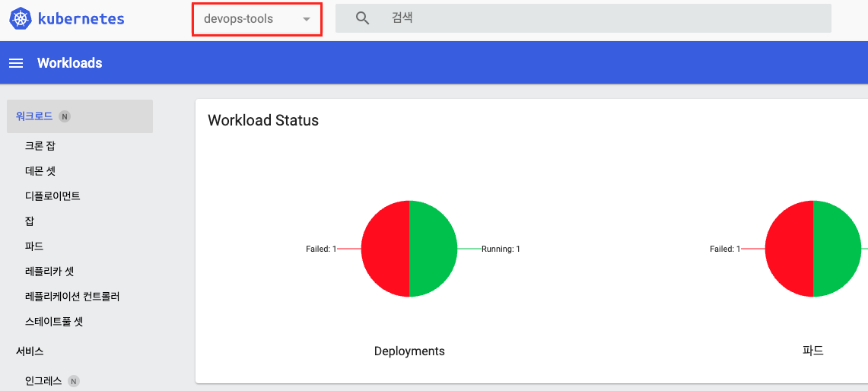The image size is (868, 391).
Task: Open 데몬 셋 in sidebar
Action: pos(40,171)
